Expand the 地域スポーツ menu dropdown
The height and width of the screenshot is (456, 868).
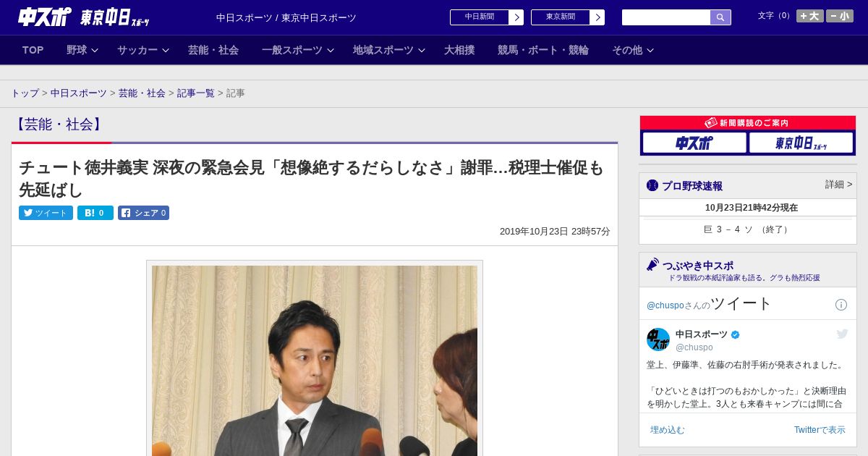pos(389,50)
